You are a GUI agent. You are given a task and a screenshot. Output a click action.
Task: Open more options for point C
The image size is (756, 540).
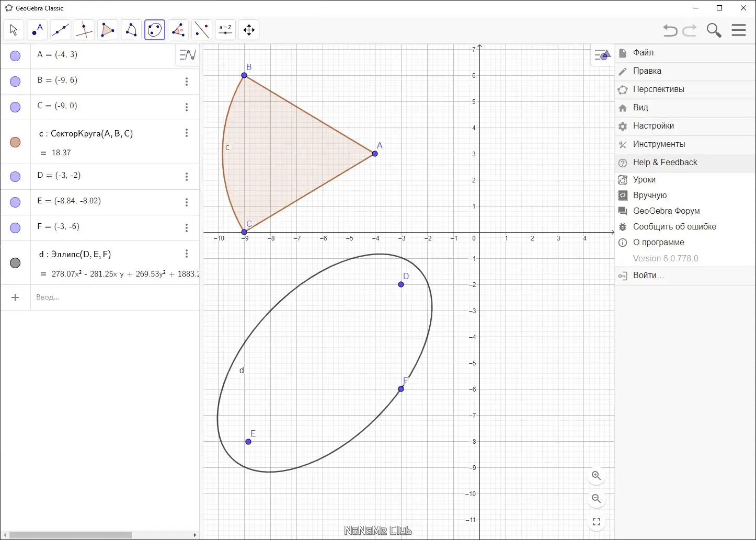tap(187, 107)
